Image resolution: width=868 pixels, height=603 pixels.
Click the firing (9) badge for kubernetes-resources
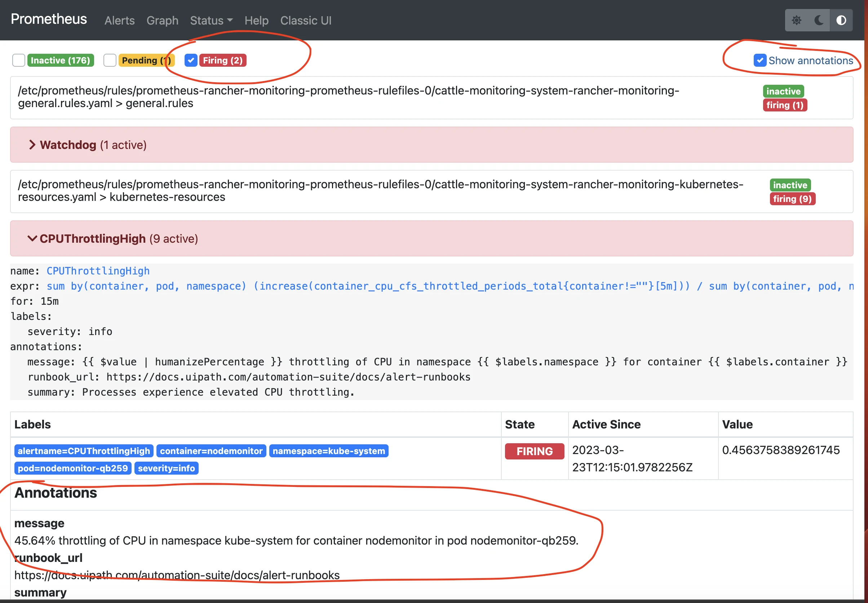click(x=793, y=199)
